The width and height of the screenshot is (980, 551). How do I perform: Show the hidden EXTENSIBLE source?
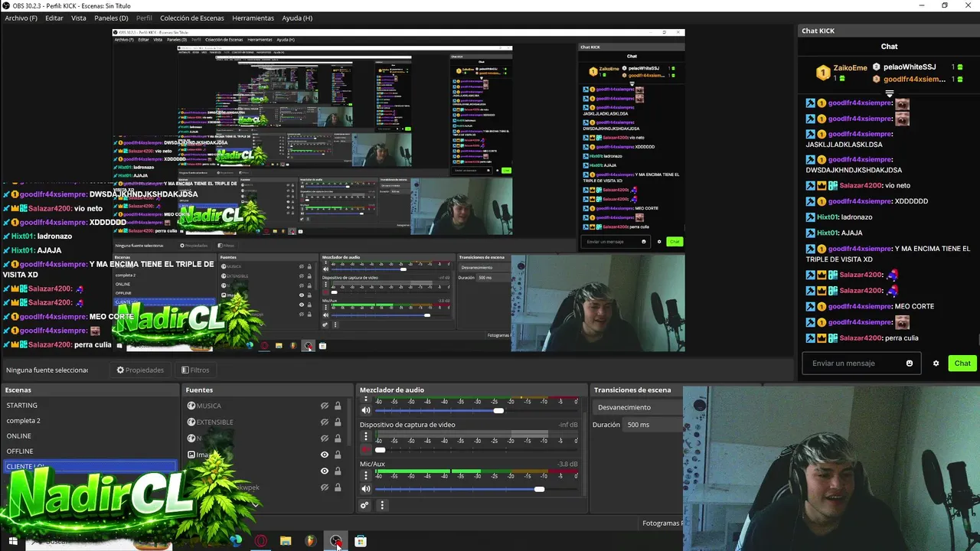click(325, 422)
